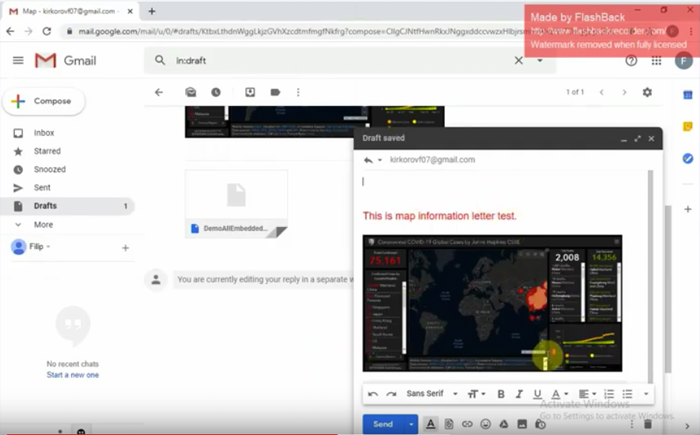The image size is (700, 435).
Task: Show more formatting options arrow
Action: 646,394
